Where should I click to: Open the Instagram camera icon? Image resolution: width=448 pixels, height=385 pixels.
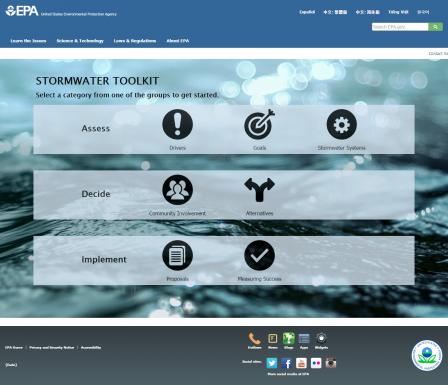point(331,363)
